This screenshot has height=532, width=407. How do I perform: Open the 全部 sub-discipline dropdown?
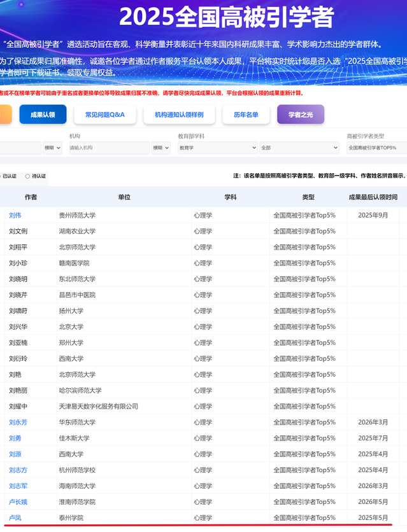(x=299, y=148)
